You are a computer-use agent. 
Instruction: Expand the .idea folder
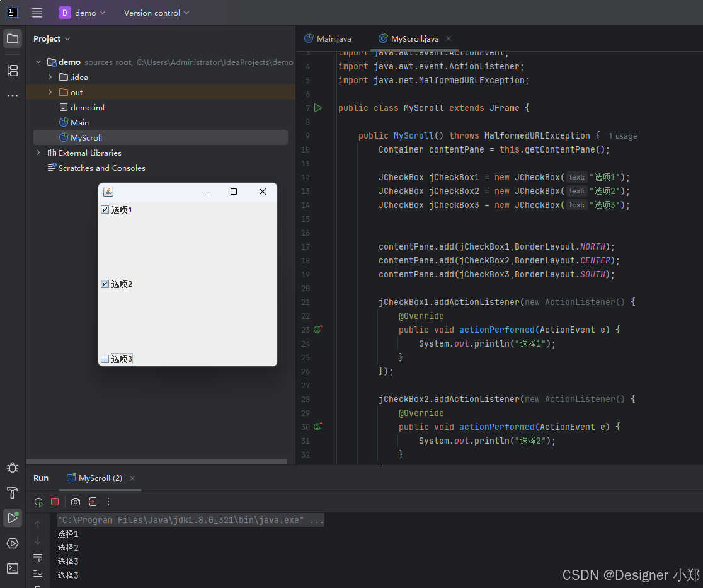point(50,77)
